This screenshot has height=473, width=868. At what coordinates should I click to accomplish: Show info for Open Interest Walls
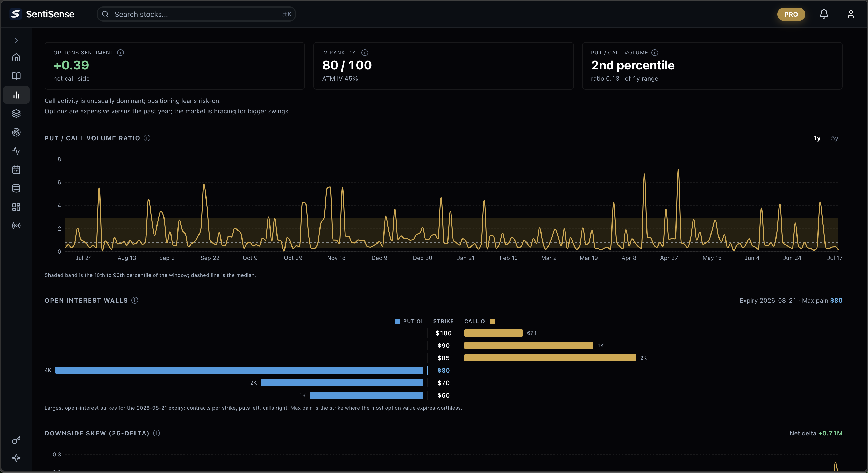click(x=135, y=300)
